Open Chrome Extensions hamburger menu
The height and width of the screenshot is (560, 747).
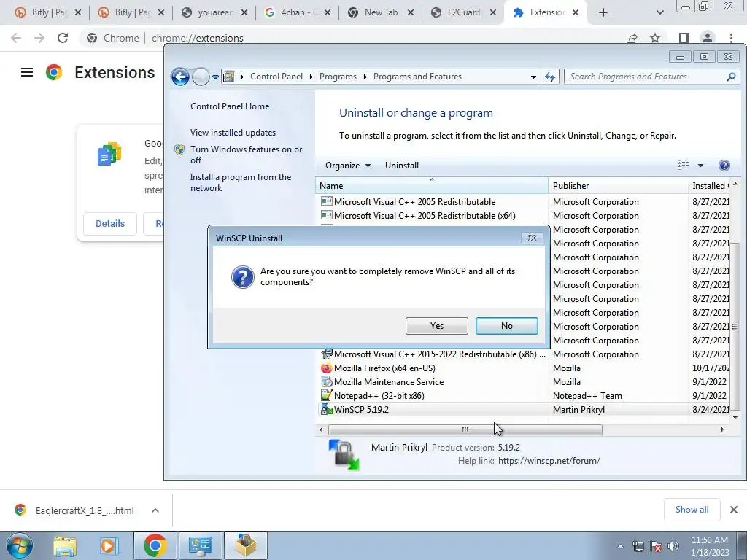point(27,72)
